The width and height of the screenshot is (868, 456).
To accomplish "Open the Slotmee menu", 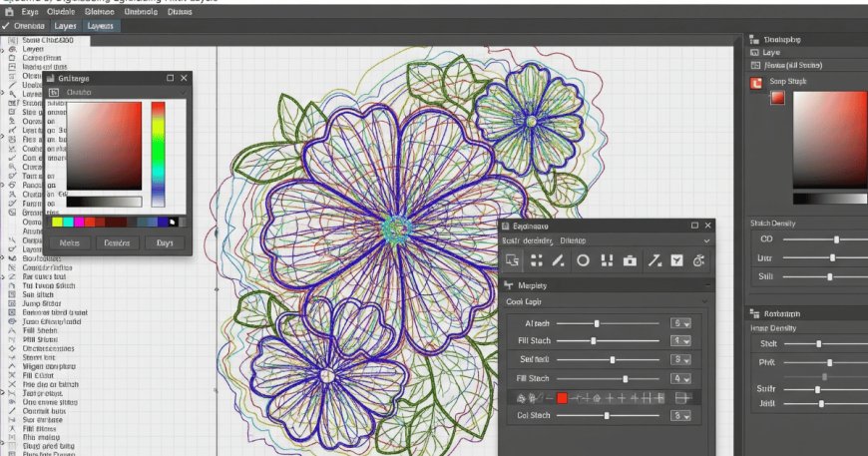I will [x=100, y=12].
